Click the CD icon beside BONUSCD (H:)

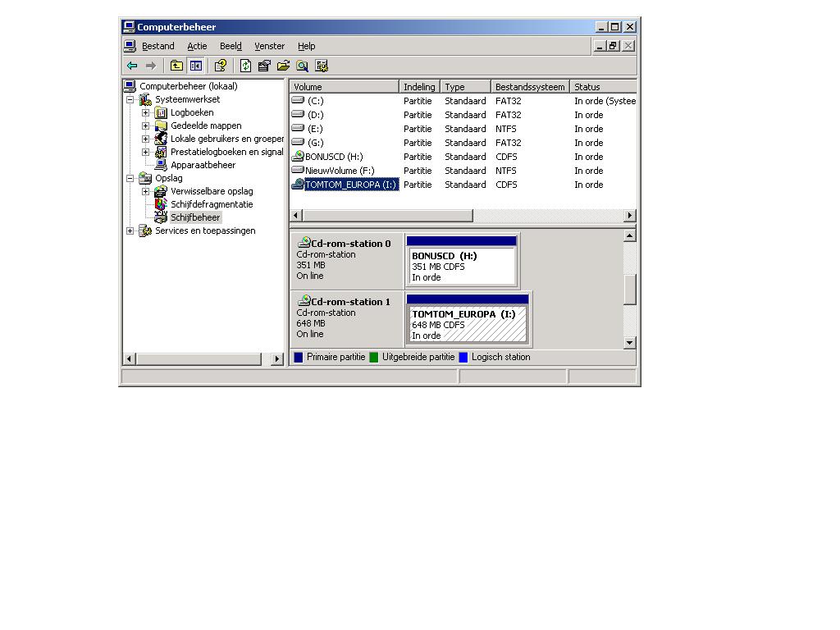point(298,156)
